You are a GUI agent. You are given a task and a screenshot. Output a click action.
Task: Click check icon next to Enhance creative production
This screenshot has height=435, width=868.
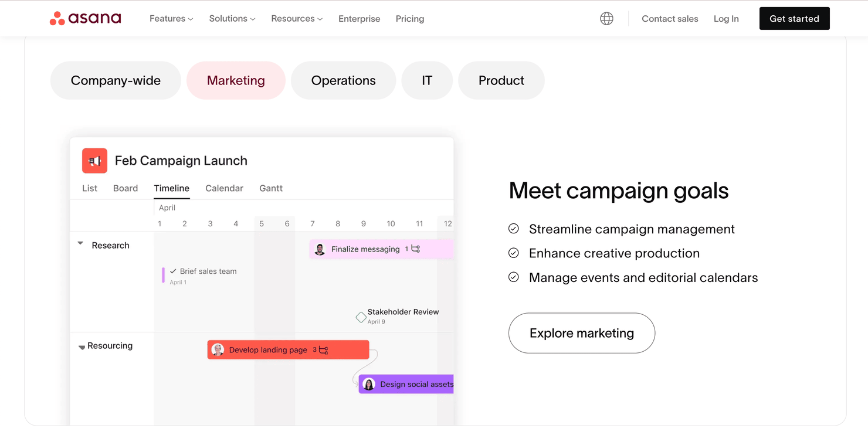(514, 253)
